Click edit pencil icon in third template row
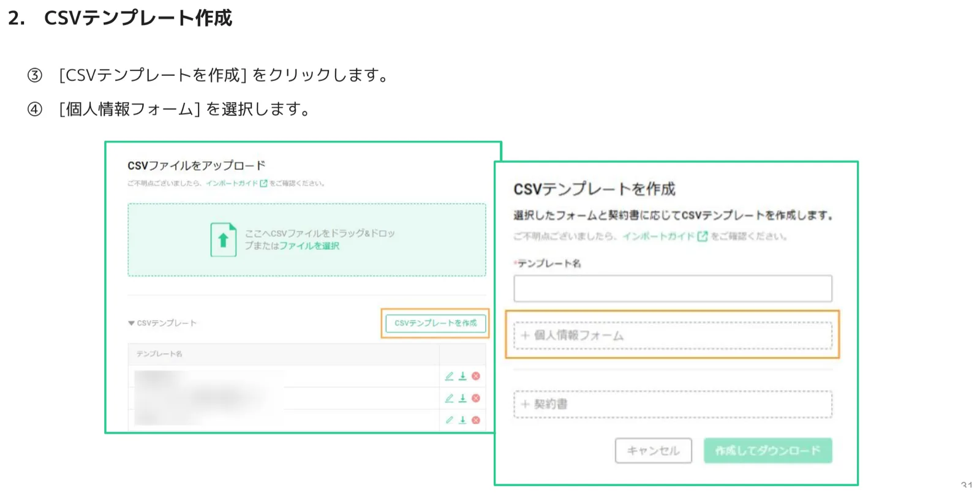This screenshot has height=496, width=980. pyautogui.click(x=449, y=420)
